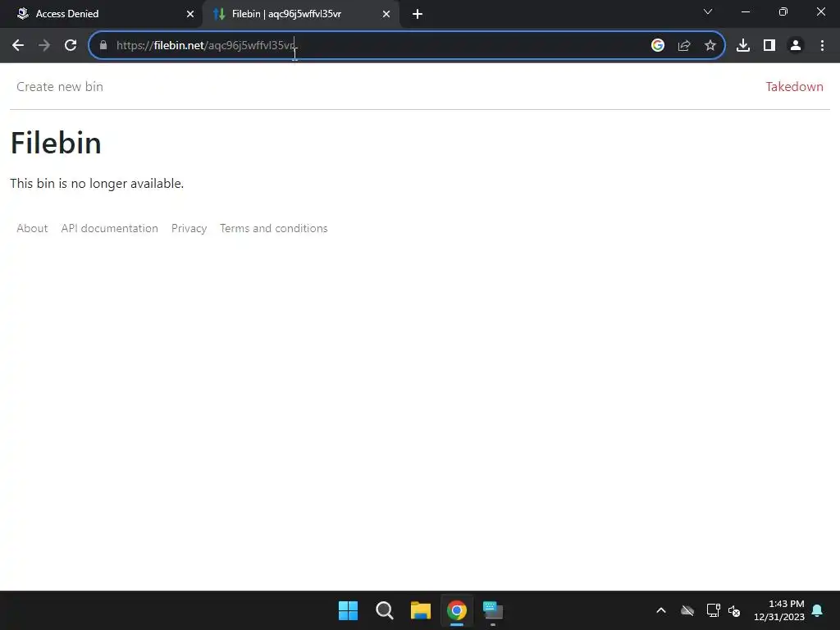Screen dimensions: 840x630
Task: Reload the Filebin page
Action: 71,46
